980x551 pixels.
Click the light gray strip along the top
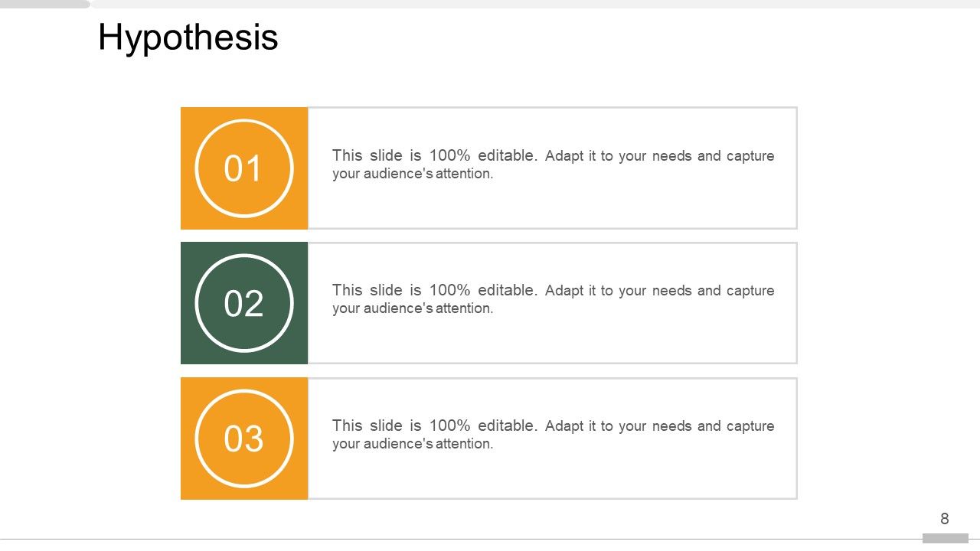(x=536, y=4)
